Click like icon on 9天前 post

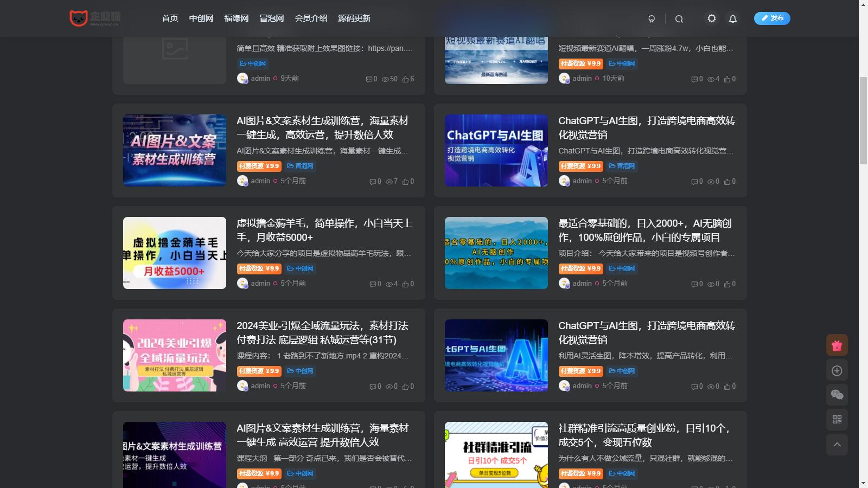click(x=405, y=79)
